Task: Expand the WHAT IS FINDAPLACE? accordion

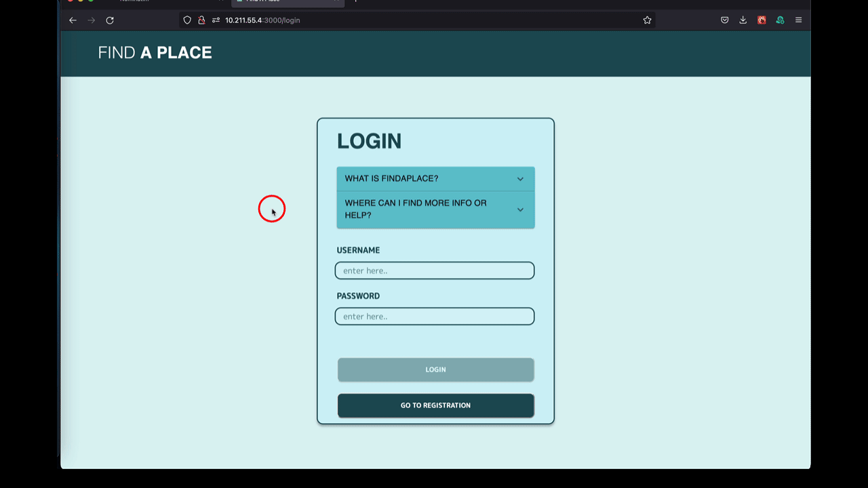Action: pyautogui.click(x=435, y=179)
